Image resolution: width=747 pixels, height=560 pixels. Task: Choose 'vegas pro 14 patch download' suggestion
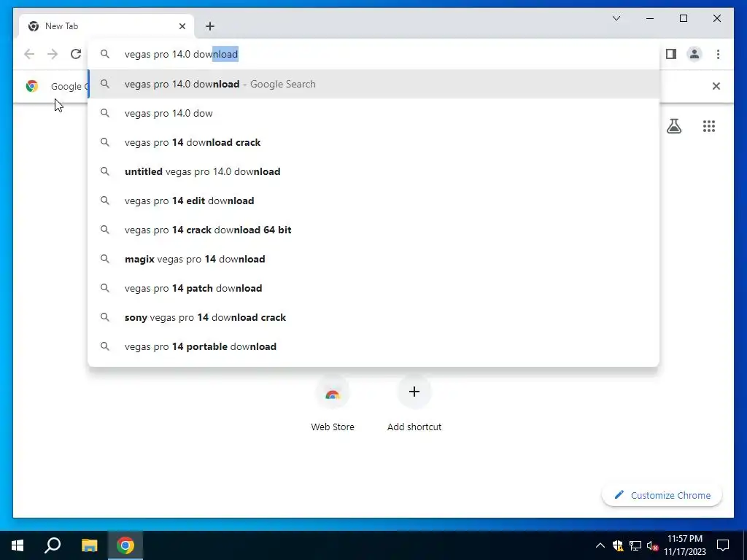click(x=374, y=288)
